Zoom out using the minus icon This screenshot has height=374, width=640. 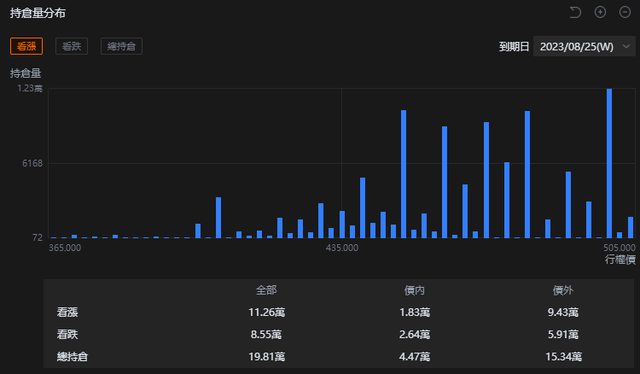click(x=625, y=12)
